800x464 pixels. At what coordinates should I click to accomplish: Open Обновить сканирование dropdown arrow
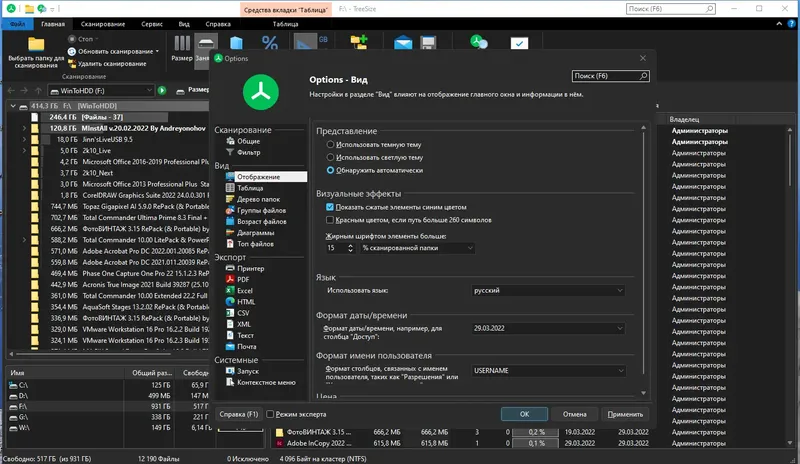(157, 52)
